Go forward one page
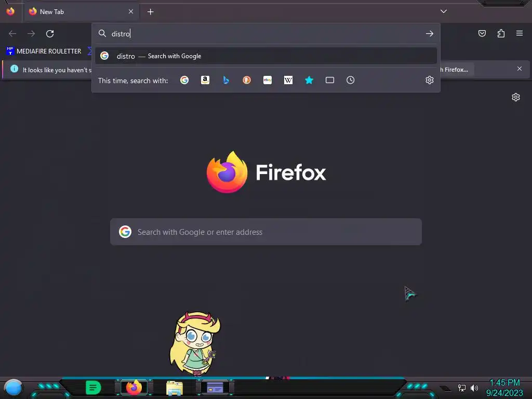 31,34
